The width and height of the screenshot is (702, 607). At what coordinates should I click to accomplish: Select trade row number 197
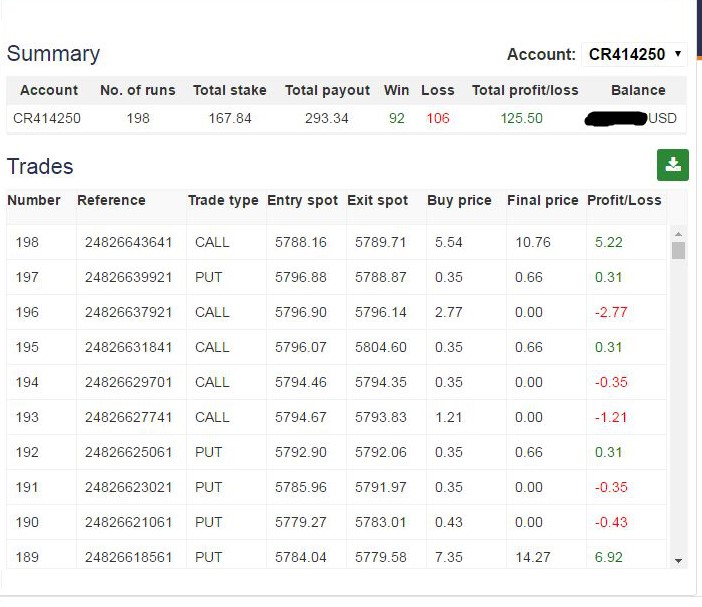pyautogui.click(x=27, y=277)
